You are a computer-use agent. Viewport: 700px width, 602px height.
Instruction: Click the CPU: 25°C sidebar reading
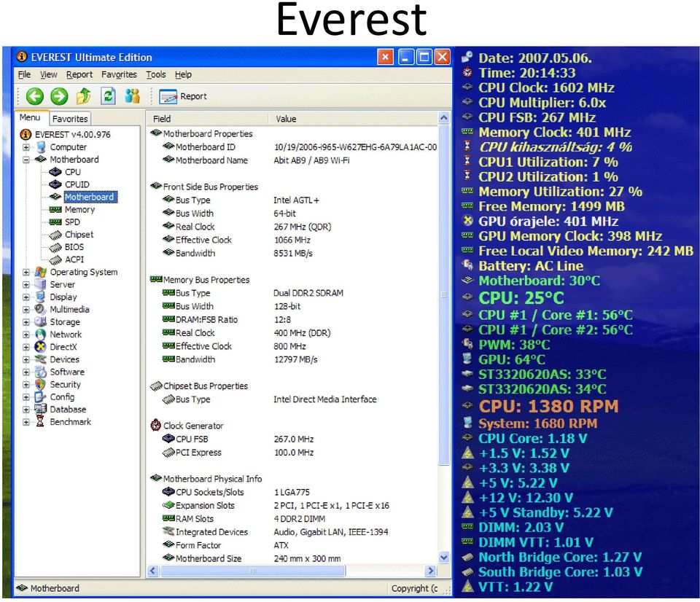click(x=521, y=297)
